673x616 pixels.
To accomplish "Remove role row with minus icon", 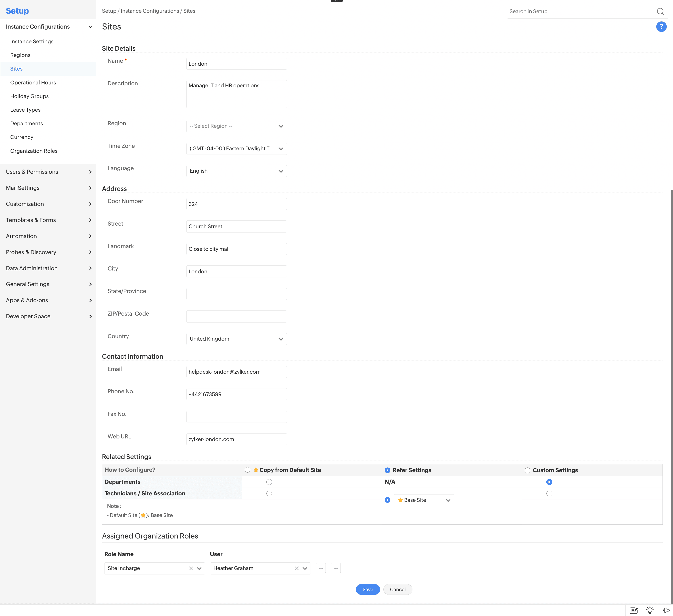I will pos(320,568).
